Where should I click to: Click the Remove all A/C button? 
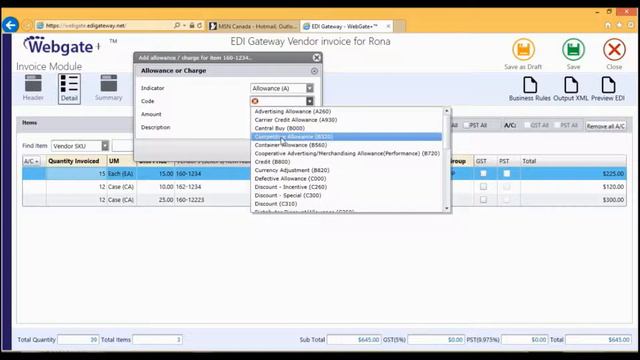[606, 126]
